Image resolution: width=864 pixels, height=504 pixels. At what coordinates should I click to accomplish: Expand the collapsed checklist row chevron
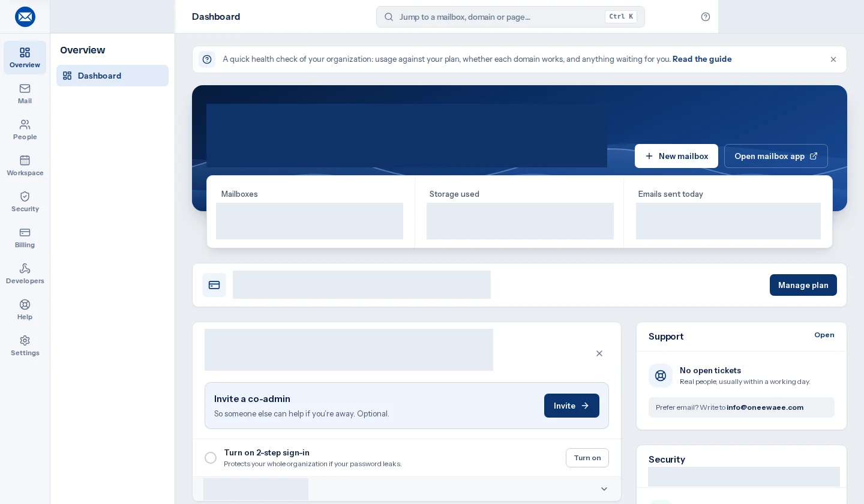604,489
